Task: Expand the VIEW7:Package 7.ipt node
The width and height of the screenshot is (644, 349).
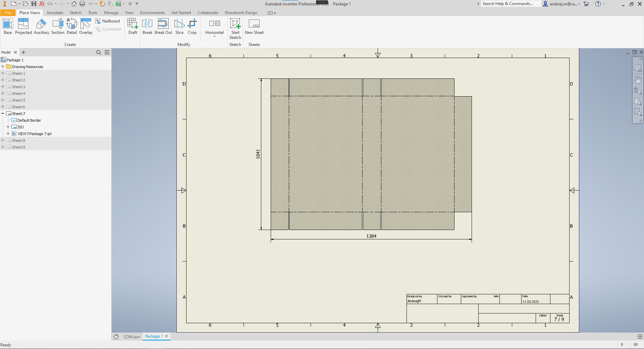Action: (8, 134)
